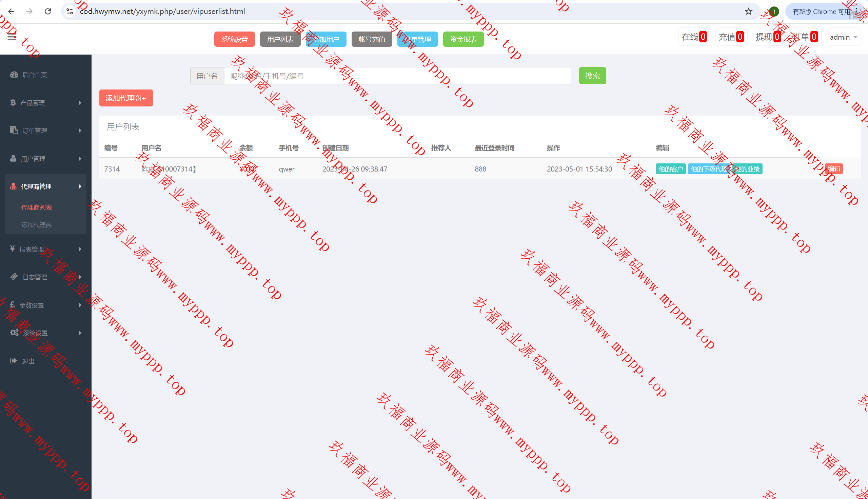The width and height of the screenshot is (868, 499).
Task: Click 他的客户 button in the user row
Action: [670, 168]
